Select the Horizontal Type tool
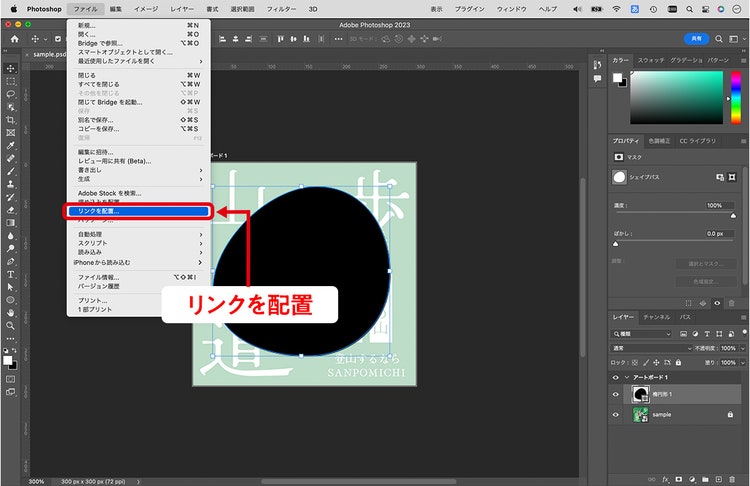Viewport: 750px width, 486px height. click(x=11, y=275)
